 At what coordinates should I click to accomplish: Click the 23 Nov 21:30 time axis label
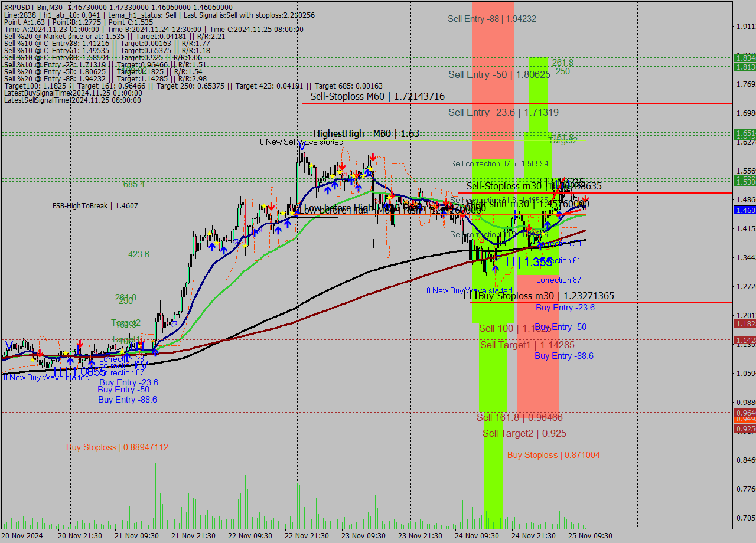click(420, 536)
